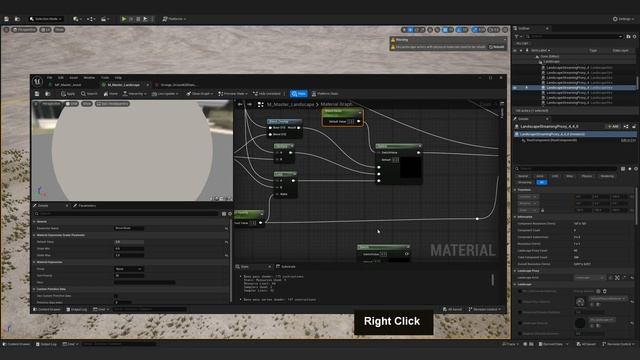Open Help menu in material editor
The width and height of the screenshot is (640, 360).
click(x=118, y=78)
